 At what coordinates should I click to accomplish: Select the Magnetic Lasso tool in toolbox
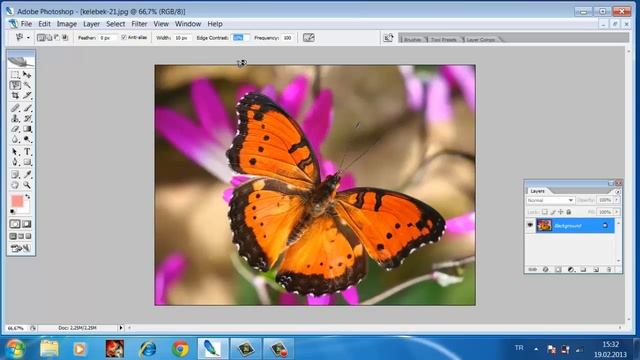(x=15, y=85)
